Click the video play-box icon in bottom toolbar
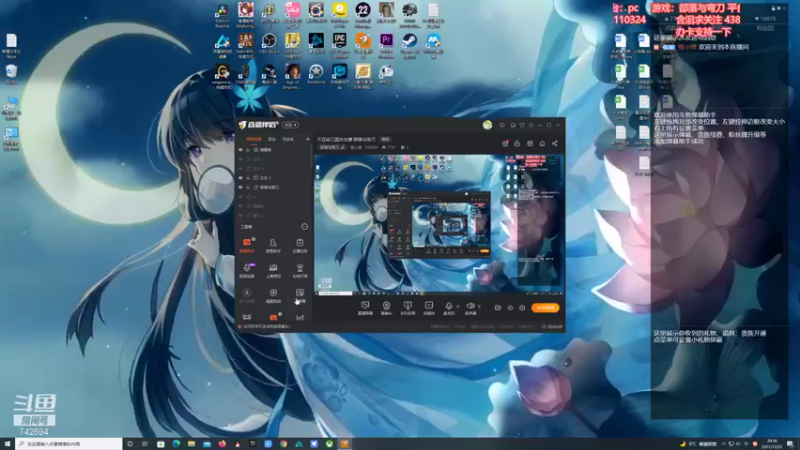 429,307
